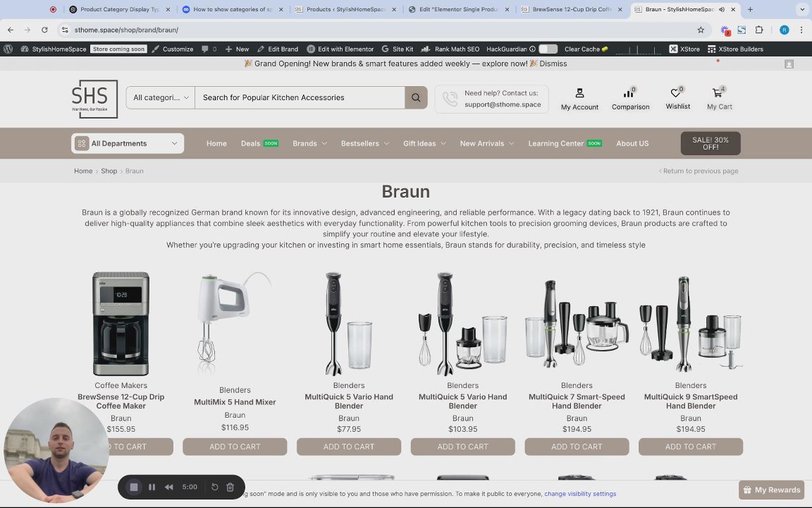The height and width of the screenshot is (508, 812).
Task: Bookmark this page with the star icon
Action: [701, 30]
